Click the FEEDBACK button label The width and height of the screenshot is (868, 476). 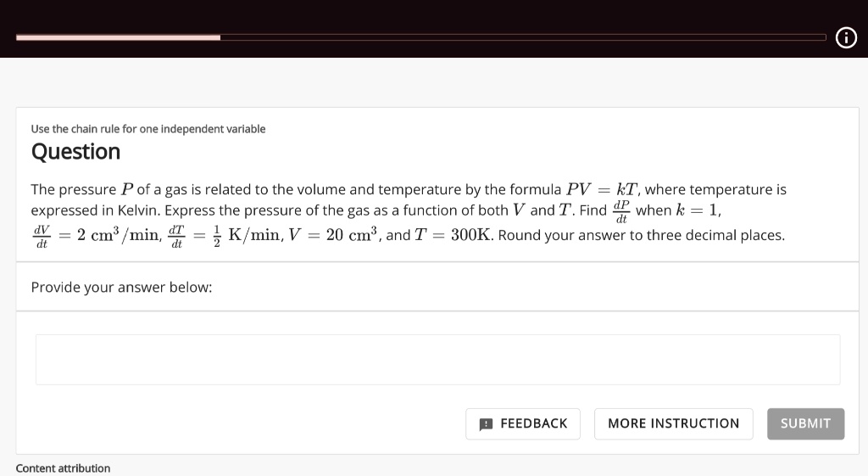click(x=534, y=424)
